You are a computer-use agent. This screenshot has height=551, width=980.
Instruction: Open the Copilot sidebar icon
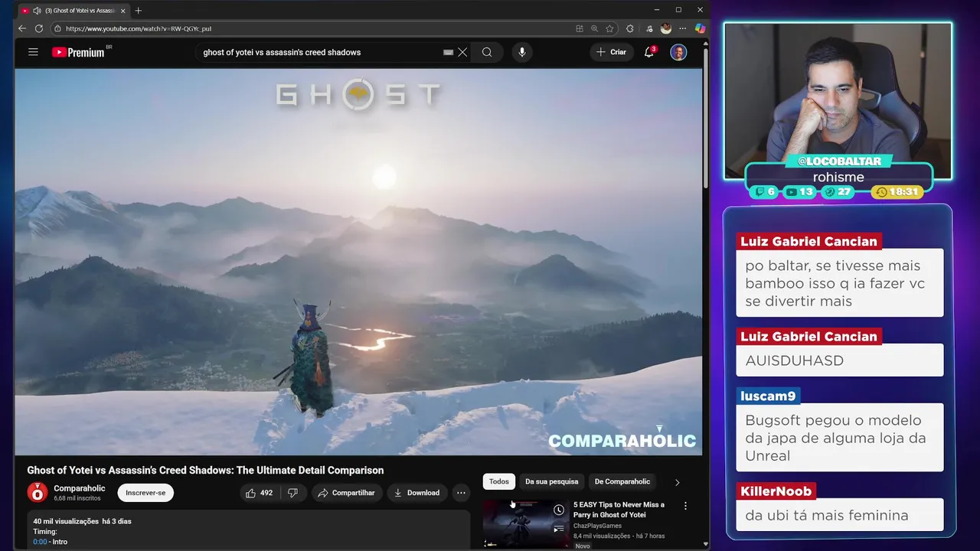pyautogui.click(x=700, y=28)
